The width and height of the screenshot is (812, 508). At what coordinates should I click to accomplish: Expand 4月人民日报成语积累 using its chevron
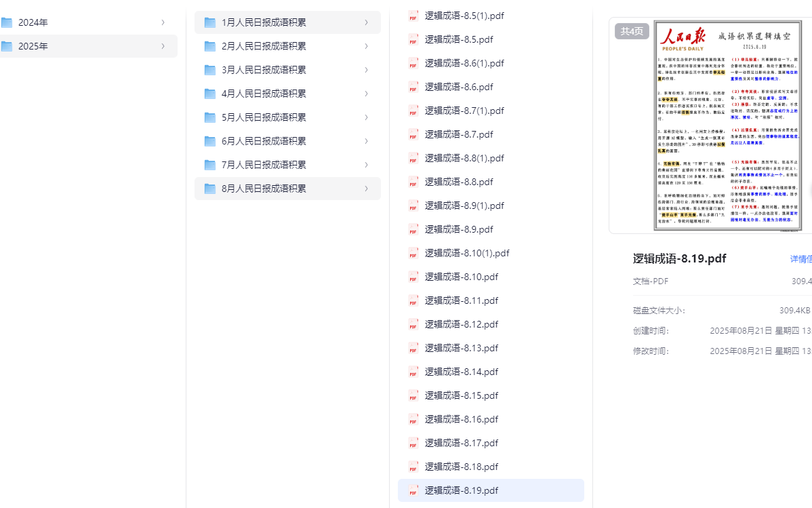(x=366, y=94)
